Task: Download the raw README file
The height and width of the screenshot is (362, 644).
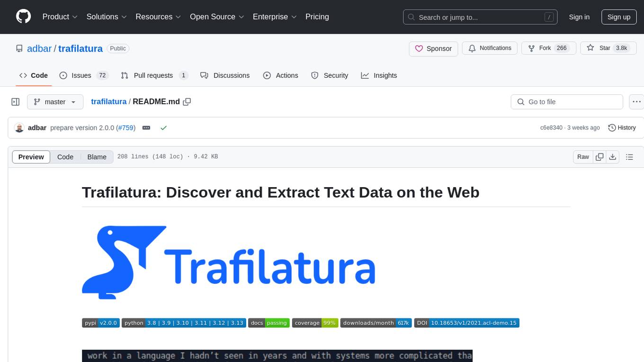Action: click(x=612, y=157)
